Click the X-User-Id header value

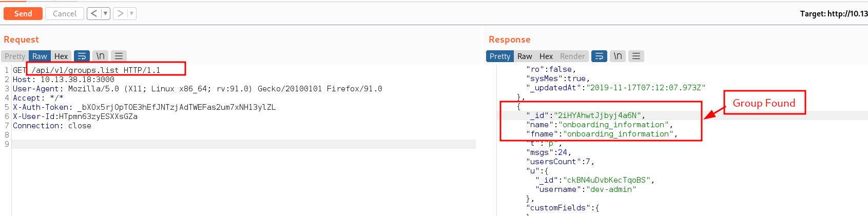pos(98,116)
